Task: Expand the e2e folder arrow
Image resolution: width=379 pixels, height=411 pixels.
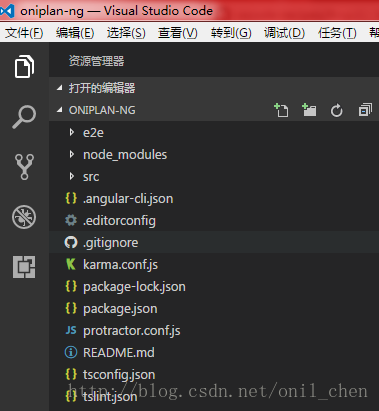Action: tap(72, 132)
